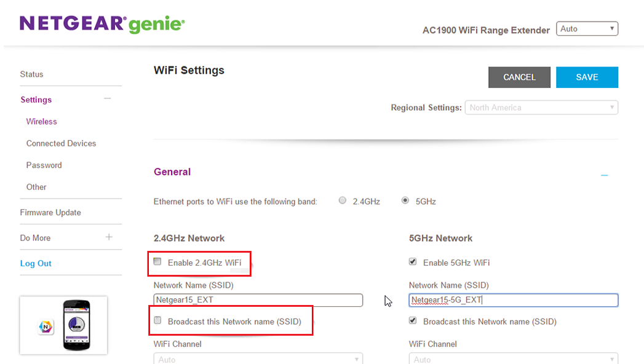Go to the Status menu item
Screen dimensions: 644x364
32,74
